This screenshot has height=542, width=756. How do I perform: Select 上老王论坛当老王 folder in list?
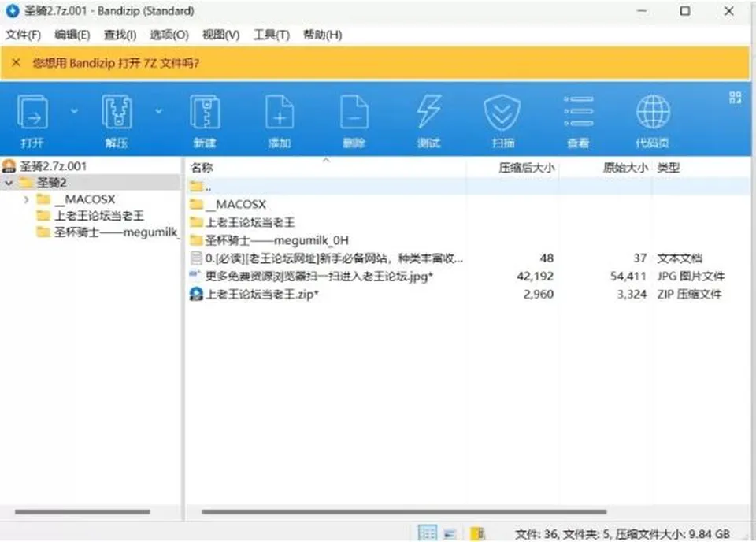[250, 222]
